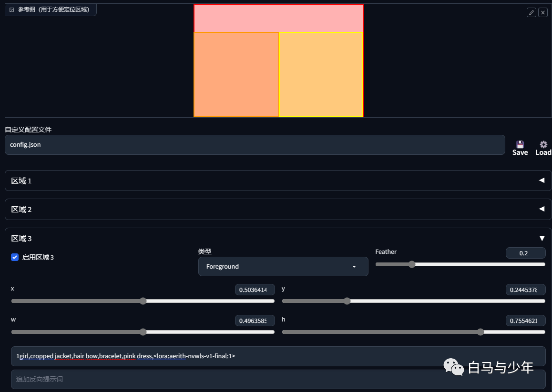This screenshot has width=552, height=392.
Task: Click the Load gear icon
Action: tap(543, 145)
